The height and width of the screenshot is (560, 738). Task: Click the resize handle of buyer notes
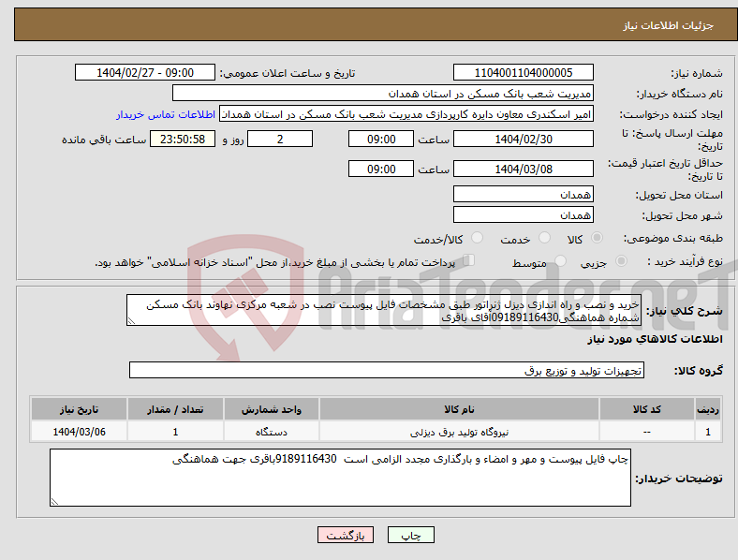54,502
